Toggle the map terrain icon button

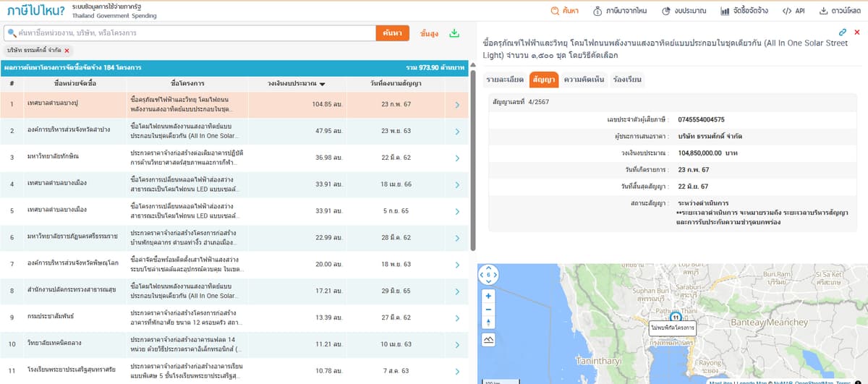pyautogui.click(x=489, y=339)
